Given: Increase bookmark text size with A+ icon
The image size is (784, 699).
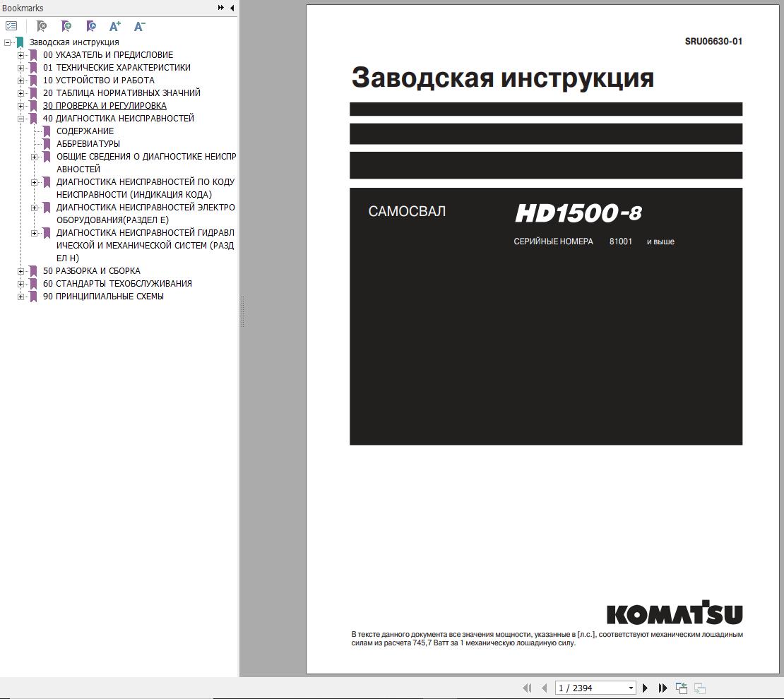Looking at the screenshot, I should tap(114, 25).
